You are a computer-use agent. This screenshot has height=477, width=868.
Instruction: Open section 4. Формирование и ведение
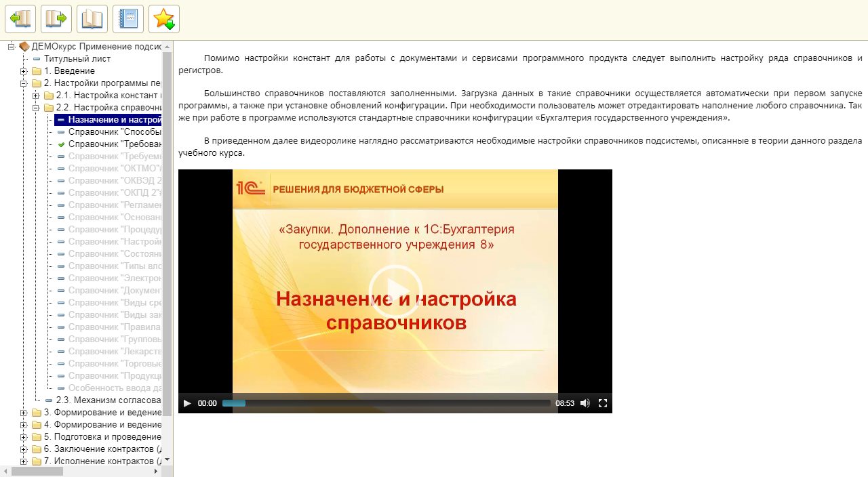coord(102,425)
